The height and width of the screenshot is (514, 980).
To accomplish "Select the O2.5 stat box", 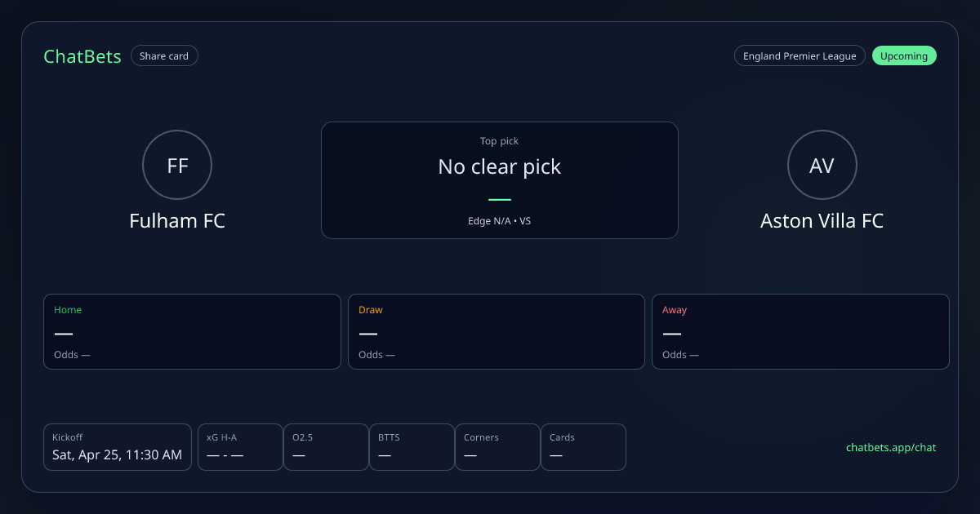I will [x=326, y=447].
